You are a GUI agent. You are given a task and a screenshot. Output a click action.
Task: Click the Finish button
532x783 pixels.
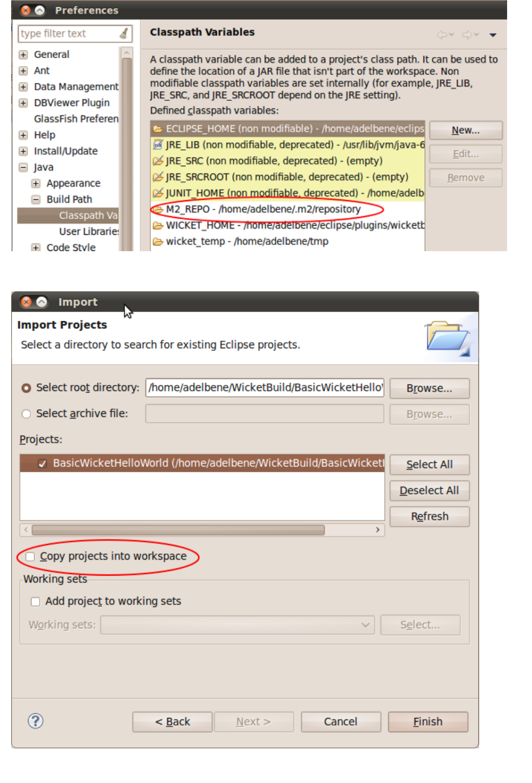click(x=428, y=722)
